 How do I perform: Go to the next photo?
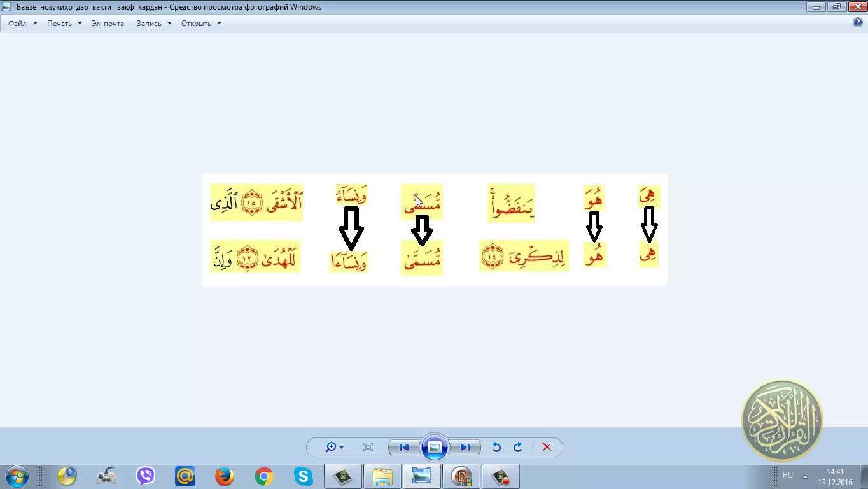click(x=465, y=447)
